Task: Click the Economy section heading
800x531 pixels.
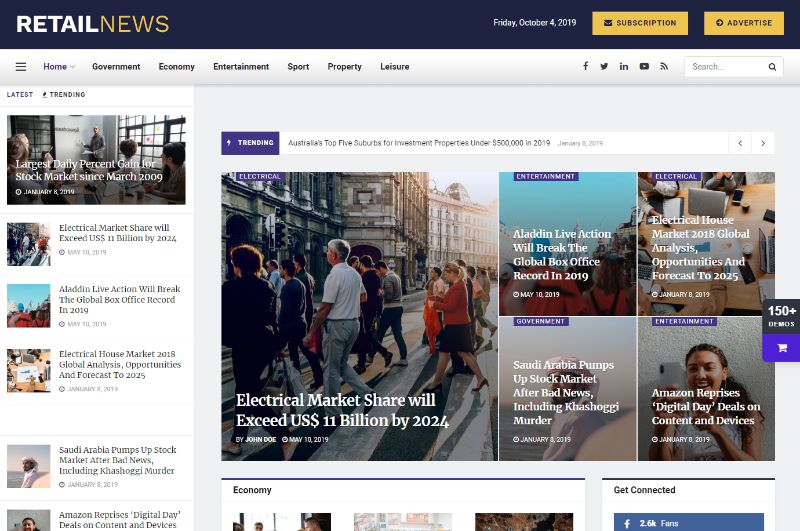Action: coord(252,490)
